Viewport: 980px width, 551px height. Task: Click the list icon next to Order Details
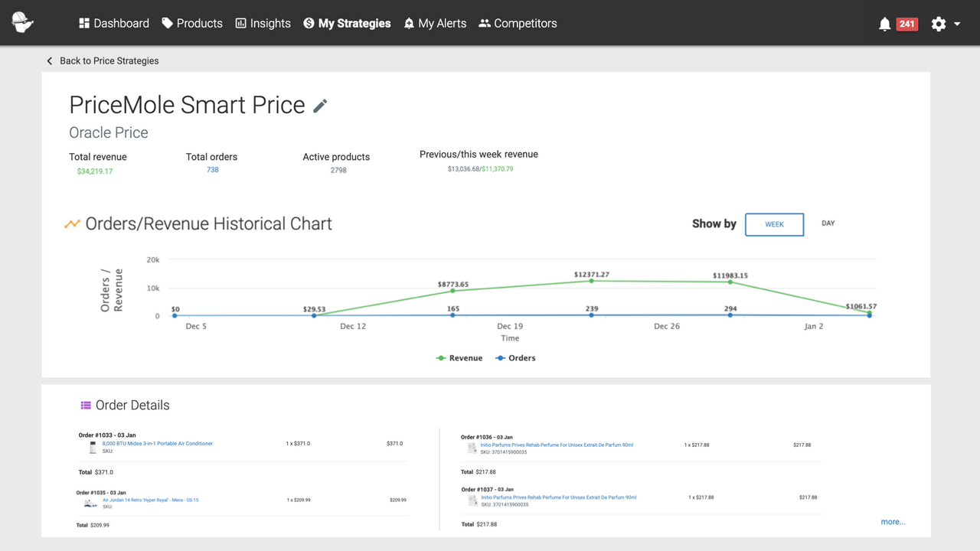click(84, 405)
